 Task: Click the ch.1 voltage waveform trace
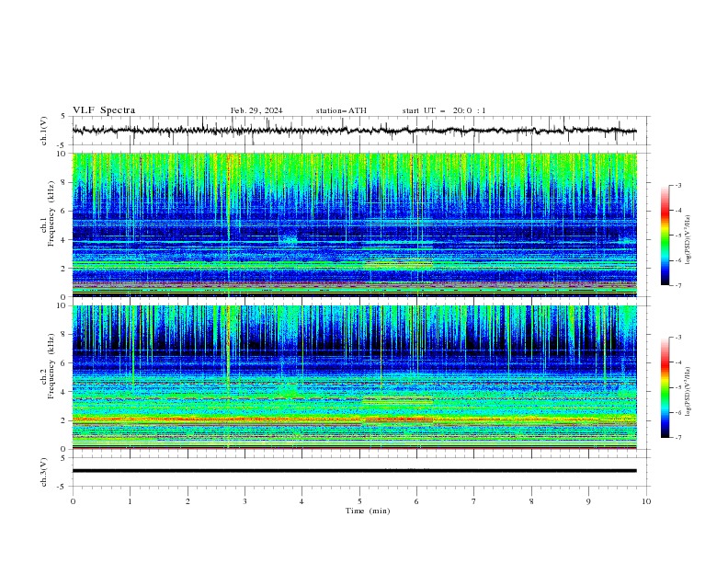[354, 131]
